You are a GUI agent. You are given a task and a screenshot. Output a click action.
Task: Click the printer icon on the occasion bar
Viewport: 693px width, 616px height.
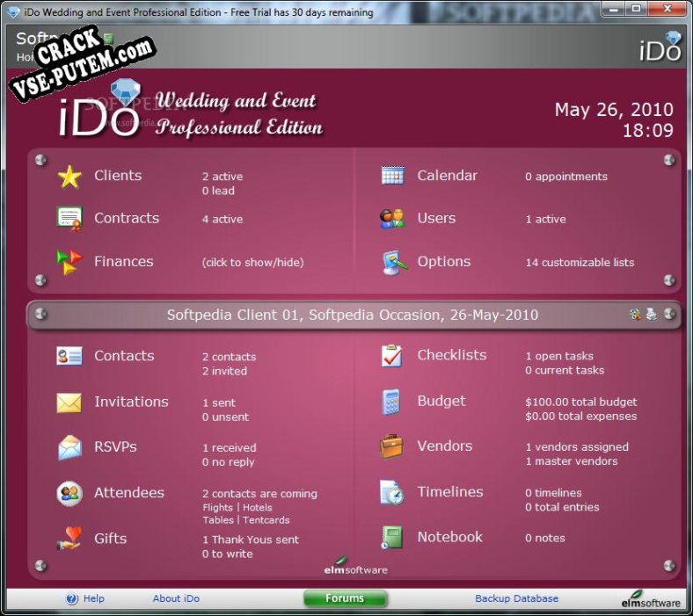(652, 315)
